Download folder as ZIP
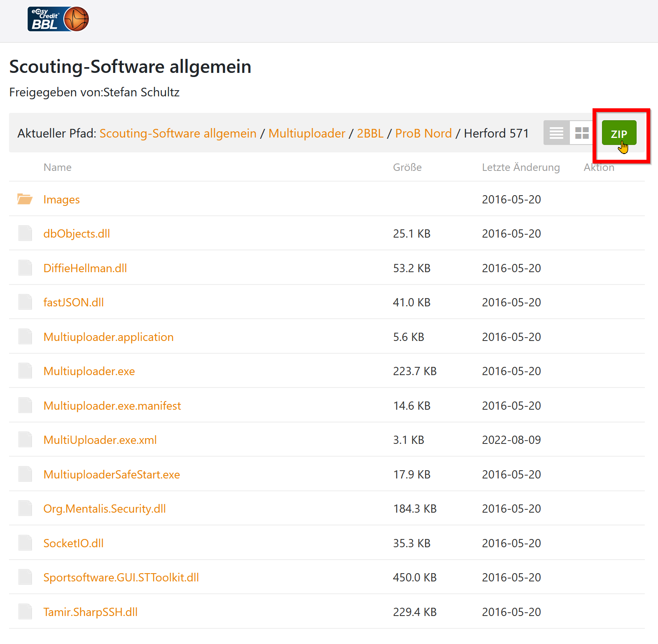 (x=618, y=133)
